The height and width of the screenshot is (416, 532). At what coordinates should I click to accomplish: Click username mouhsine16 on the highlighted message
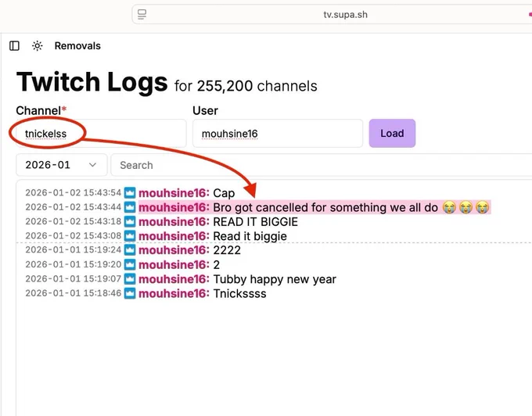point(174,207)
